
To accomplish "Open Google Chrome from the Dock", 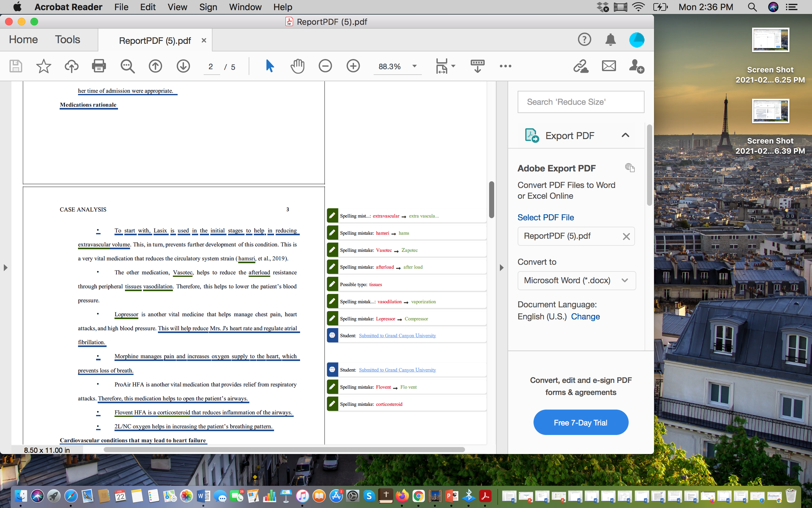I will 418,496.
